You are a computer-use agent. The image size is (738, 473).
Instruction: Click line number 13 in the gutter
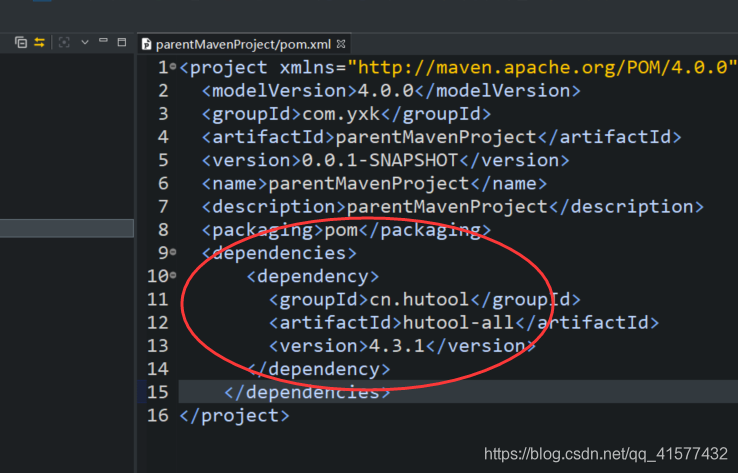tap(157, 346)
